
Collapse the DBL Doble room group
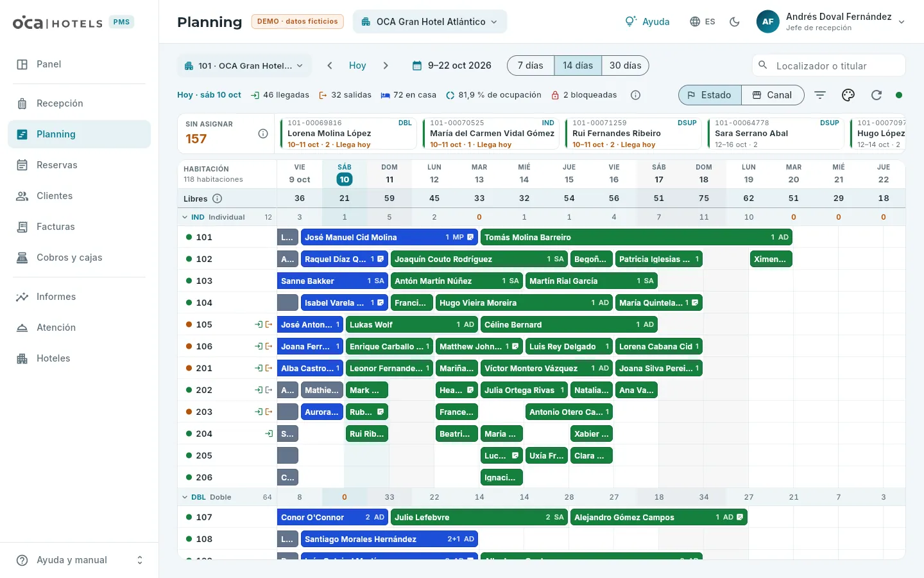coord(185,497)
